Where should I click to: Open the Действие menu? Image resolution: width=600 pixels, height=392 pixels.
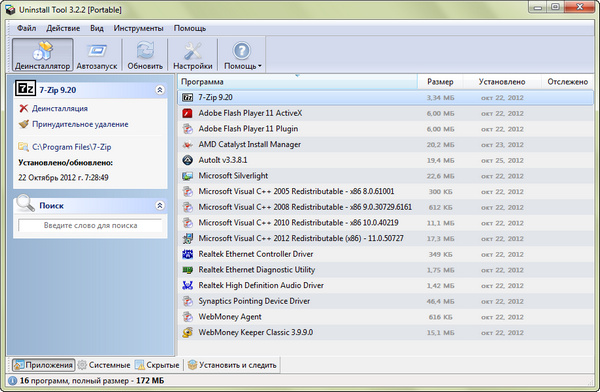[63, 28]
